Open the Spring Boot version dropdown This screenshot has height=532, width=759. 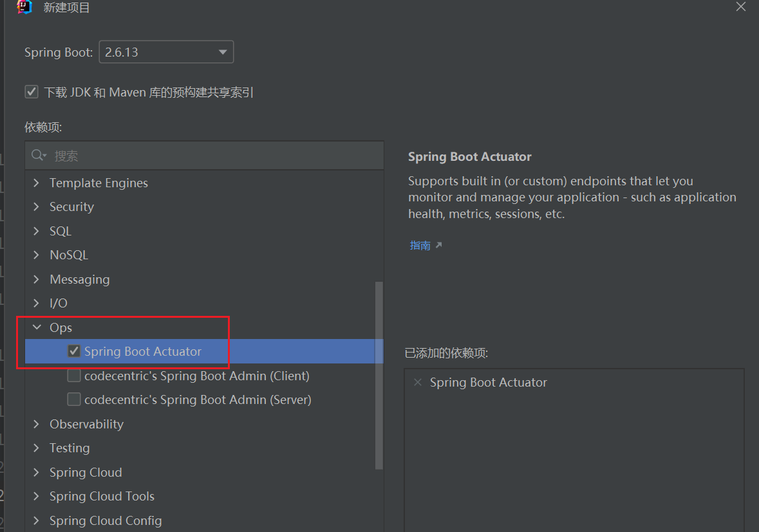[x=166, y=51]
